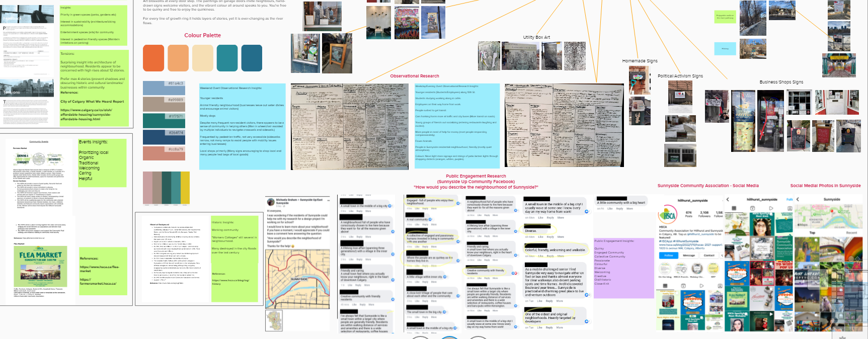Select the #264f74 colour bar

tap(164, 137)
